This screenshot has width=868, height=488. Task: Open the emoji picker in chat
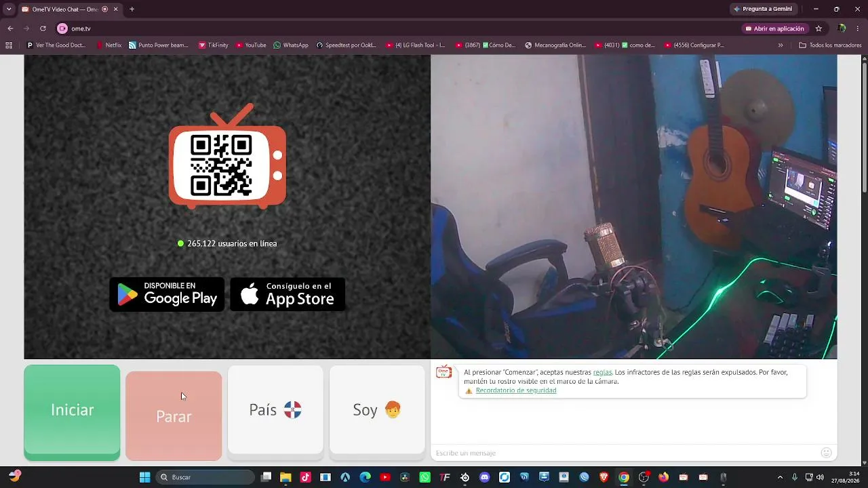point(826,453)
